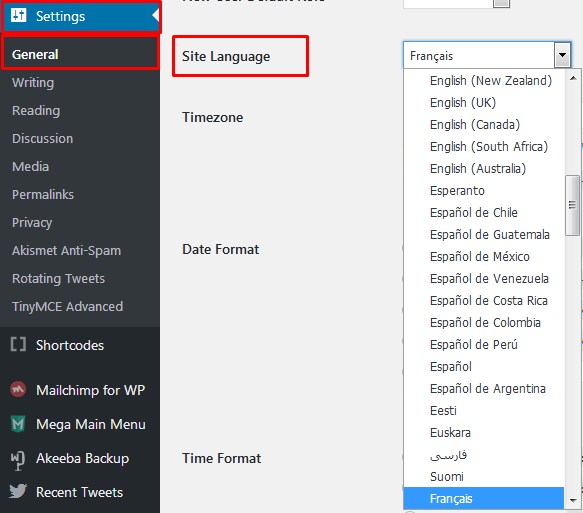
Task: Go to Discussion settings
Action: [42, 139]
